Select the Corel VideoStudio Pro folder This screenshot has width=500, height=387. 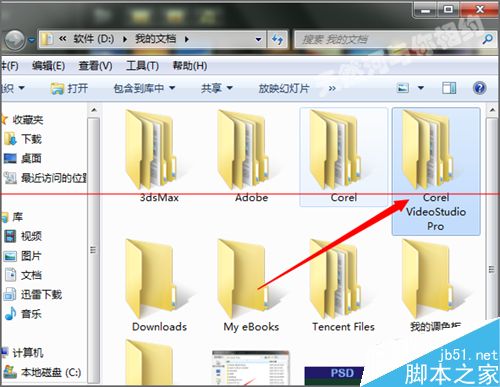point(436,171)
